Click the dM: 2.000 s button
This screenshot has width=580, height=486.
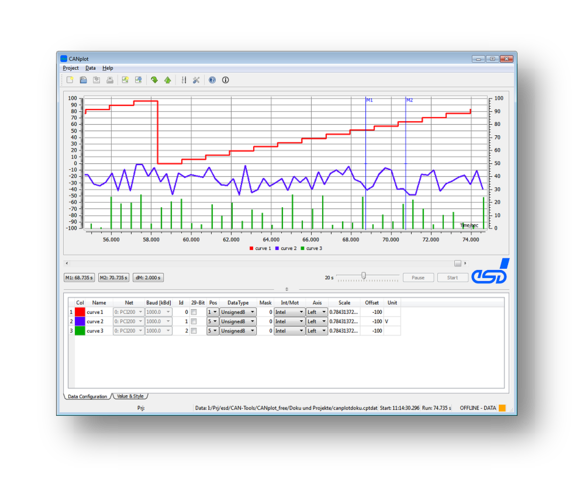pos(148,277)
